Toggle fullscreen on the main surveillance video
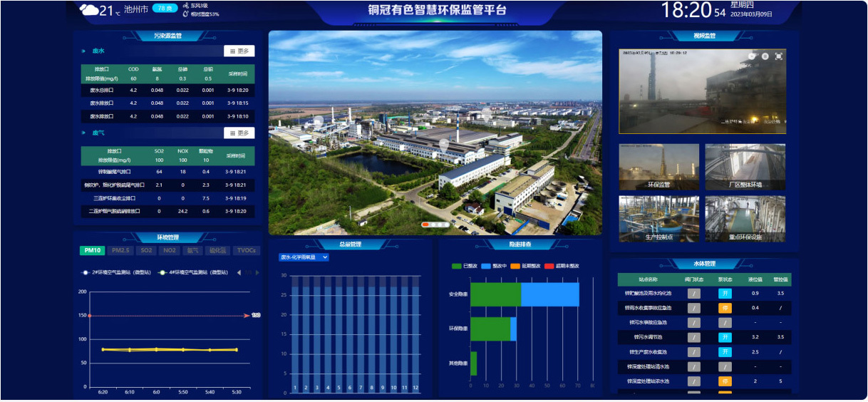This screenshot has width=868, height=402. 778,56
